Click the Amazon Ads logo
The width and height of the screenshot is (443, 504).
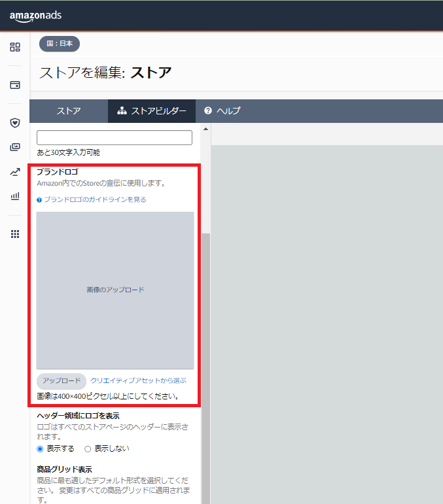tap(35, 16)
